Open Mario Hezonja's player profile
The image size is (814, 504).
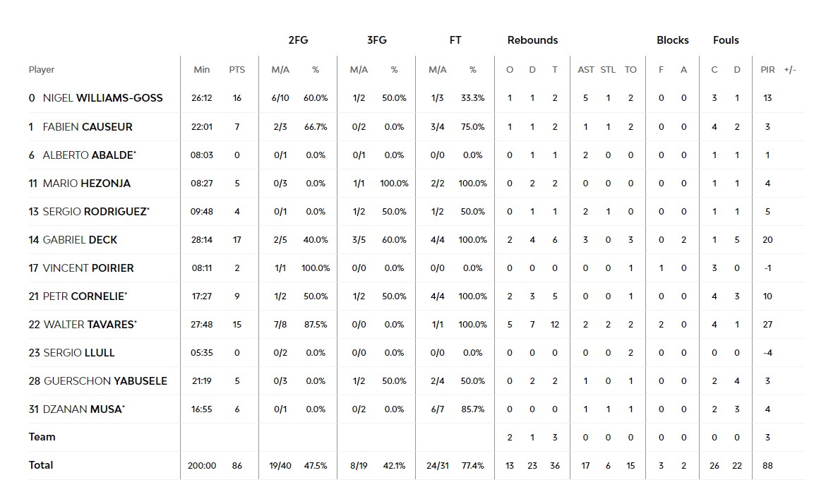click(x=86, y=184)
